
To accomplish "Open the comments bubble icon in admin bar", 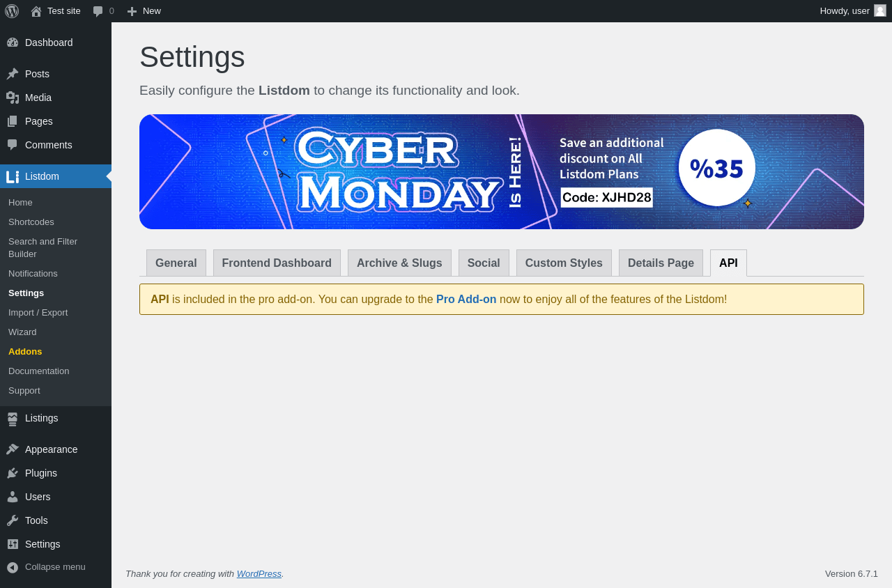I will tap(98, 11).
